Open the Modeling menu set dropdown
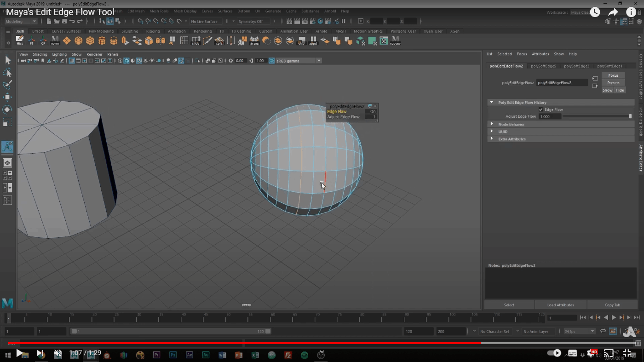 tap(21, 22)
